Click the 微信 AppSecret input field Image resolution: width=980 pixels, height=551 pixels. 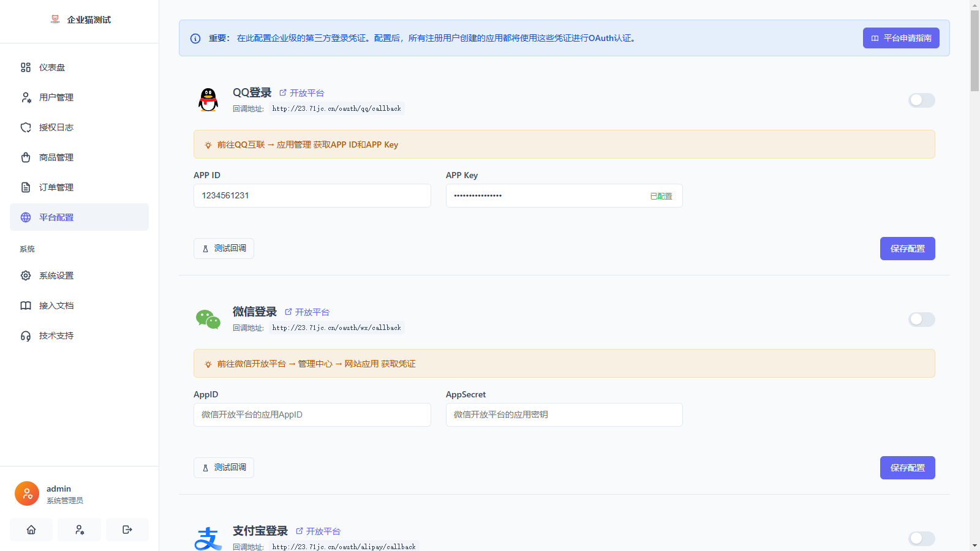click(564, 414)
